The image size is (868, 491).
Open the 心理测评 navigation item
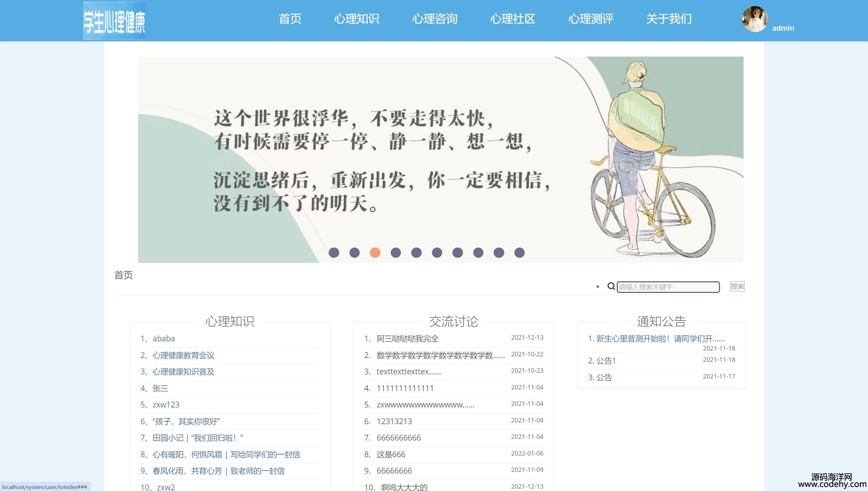coord(591,19)
